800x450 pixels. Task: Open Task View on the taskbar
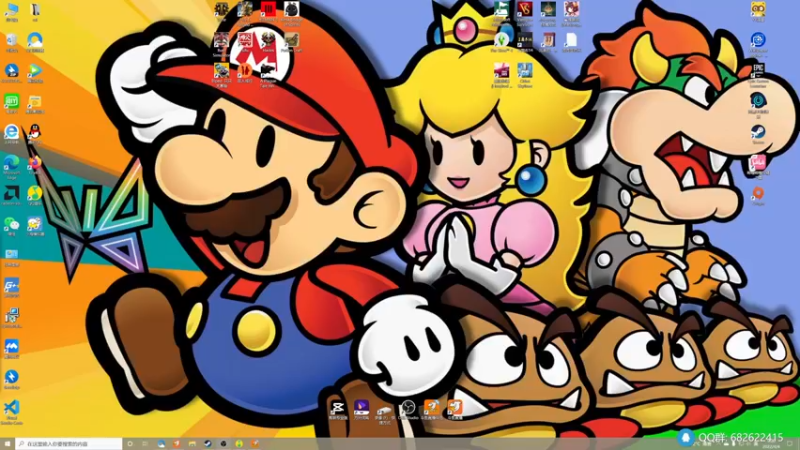pos(145,444)
